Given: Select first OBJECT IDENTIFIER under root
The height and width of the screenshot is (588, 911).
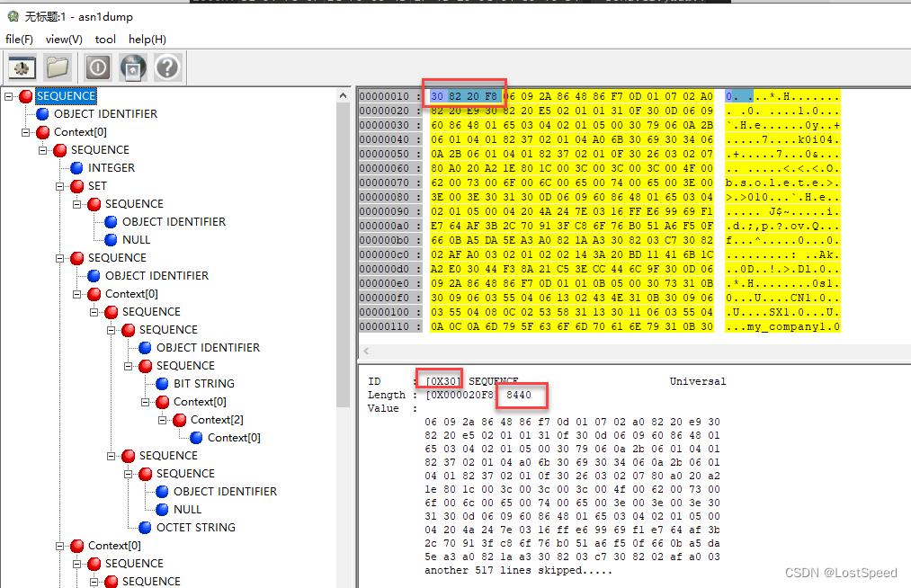Looking at the screenshot, I should click(x=105, y=114).
